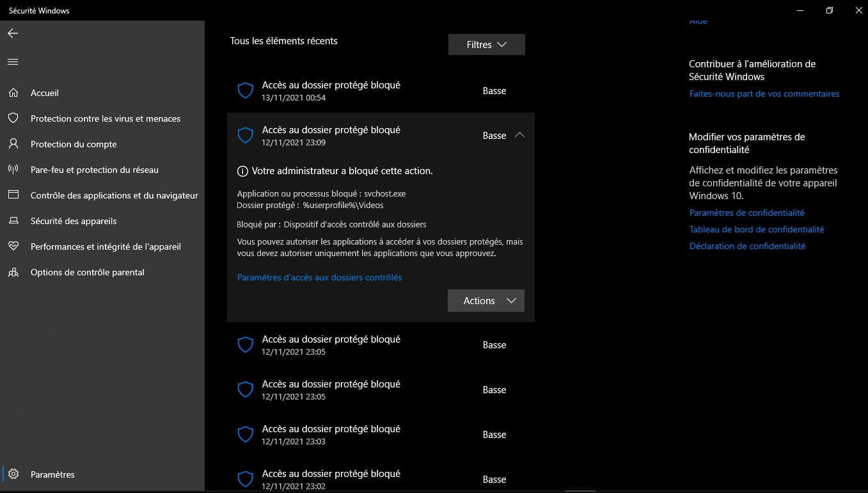This screenshot has height=493, width=868.
Task: Click Faites-nous part de vos commentaires
Action: coord(764,93)
